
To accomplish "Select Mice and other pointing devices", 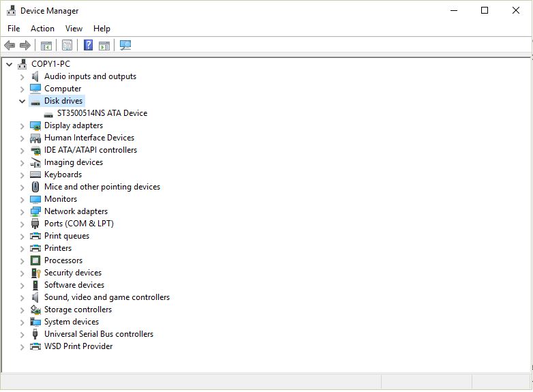I will (102, 187).
